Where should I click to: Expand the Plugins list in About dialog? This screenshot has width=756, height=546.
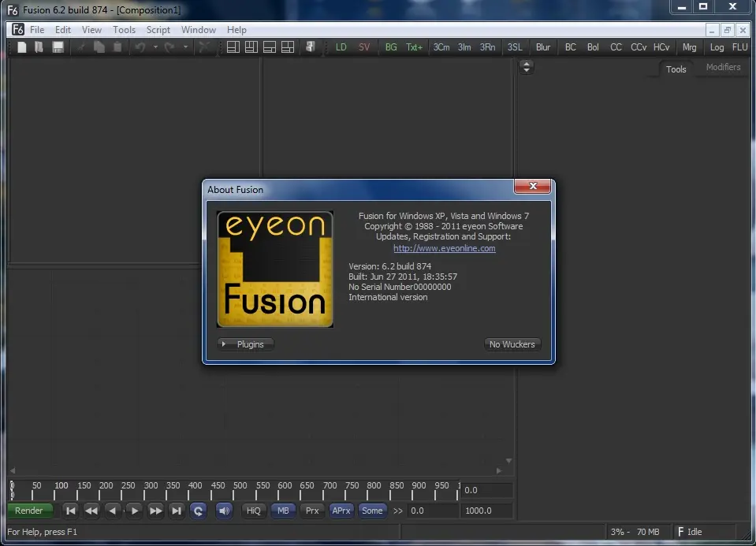pyautogui.click(x=245, y=344)
